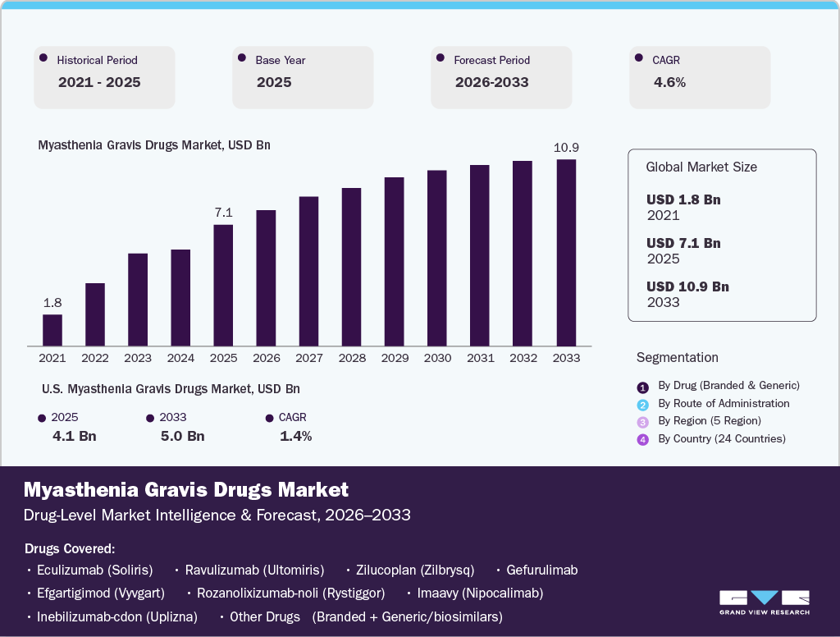Click the Grand View Research logo
Image resolution: width=840 pixels, height=637 pixels.
[764, 603]
